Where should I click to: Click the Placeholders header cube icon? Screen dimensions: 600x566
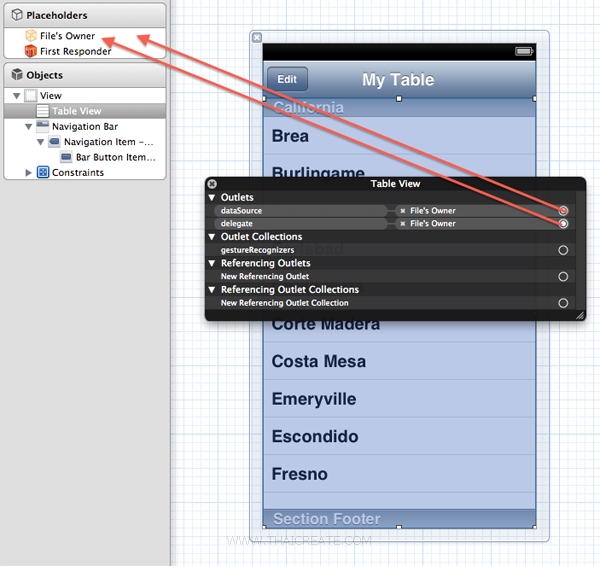17,15
